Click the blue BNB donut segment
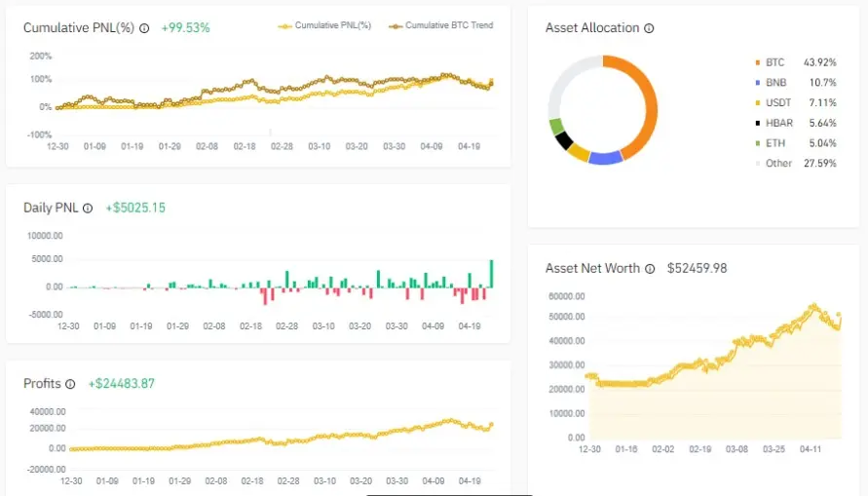The image size is (868, 496). [606, 158]
